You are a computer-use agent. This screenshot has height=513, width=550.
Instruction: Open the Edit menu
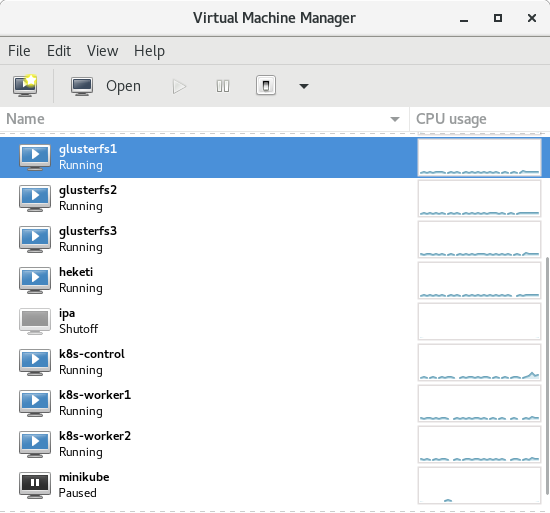pyautogui.click(x=59, y=51)
